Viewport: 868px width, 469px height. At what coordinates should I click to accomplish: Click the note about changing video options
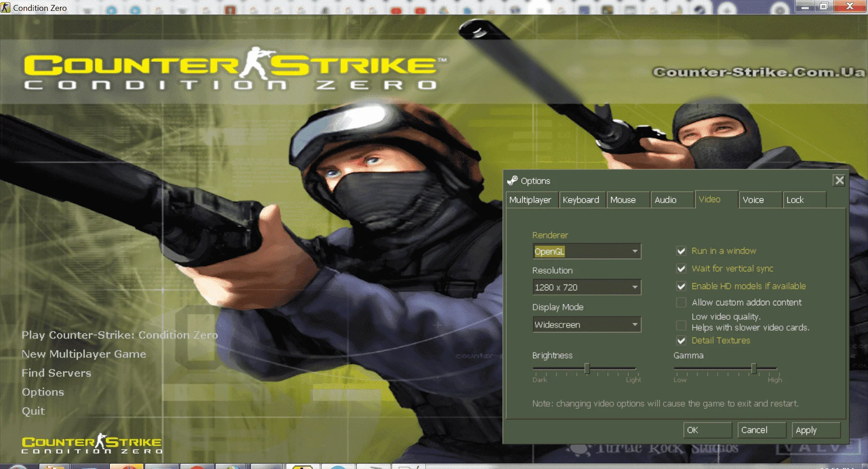click(x=665, y=403)
